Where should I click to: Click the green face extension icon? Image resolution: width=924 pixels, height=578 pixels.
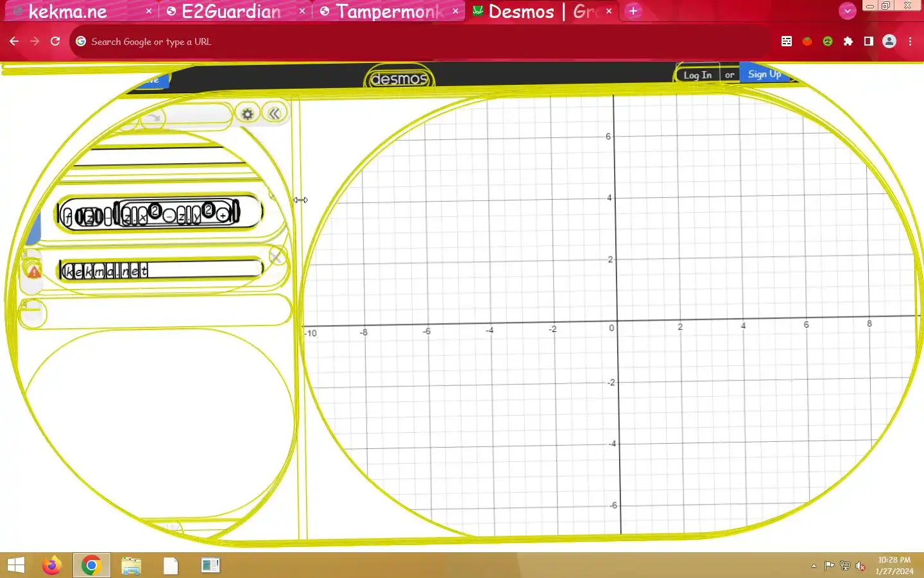[828, 41]
